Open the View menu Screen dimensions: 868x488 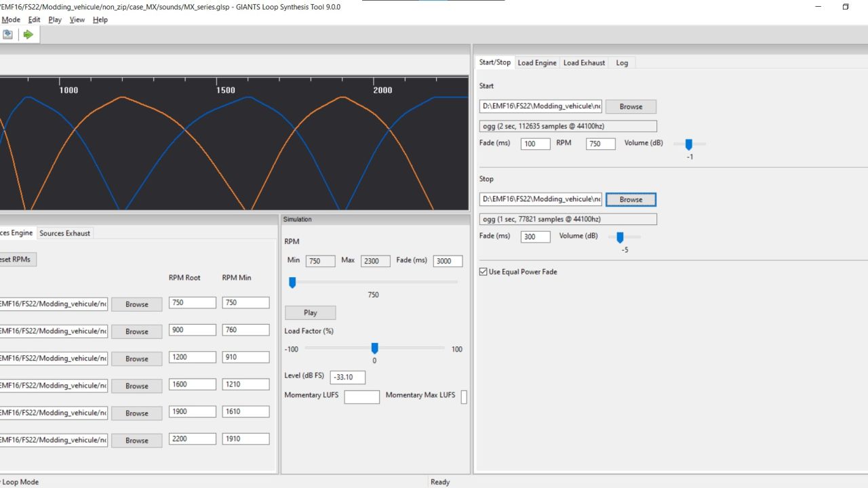(77, 20)
